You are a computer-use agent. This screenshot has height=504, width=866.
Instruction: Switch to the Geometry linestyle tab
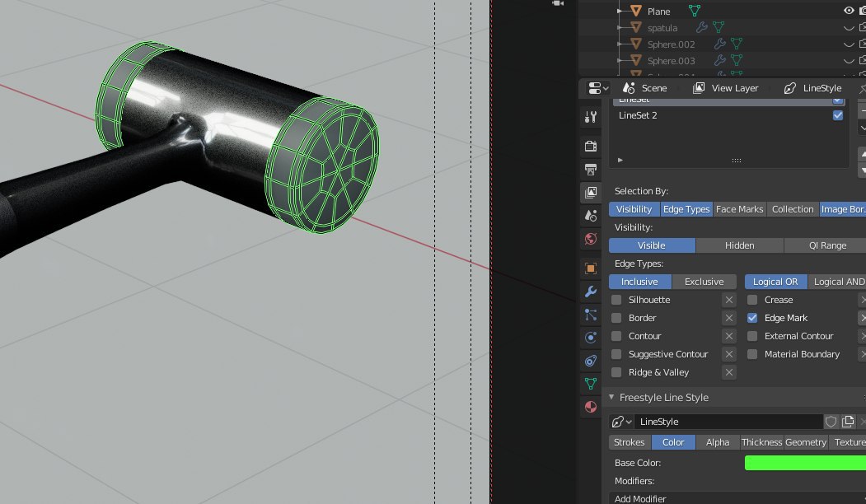coord(806,442)
